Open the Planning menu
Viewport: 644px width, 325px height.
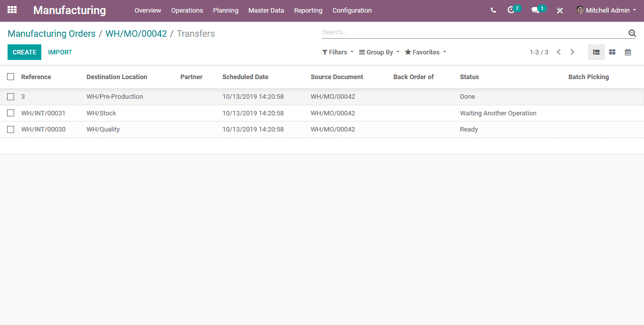[x=226, y=11]
